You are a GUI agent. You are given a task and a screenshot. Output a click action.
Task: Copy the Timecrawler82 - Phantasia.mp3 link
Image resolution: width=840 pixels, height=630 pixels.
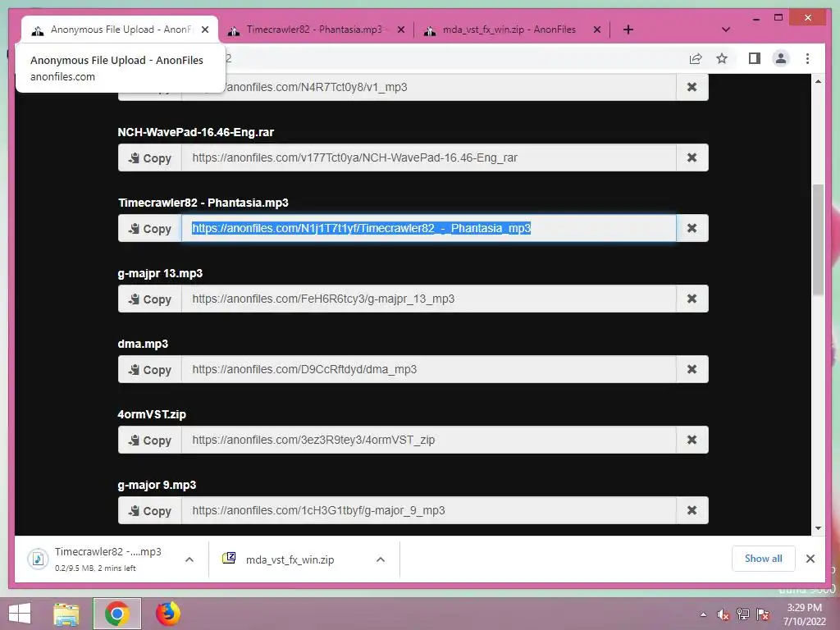(150, 229)
